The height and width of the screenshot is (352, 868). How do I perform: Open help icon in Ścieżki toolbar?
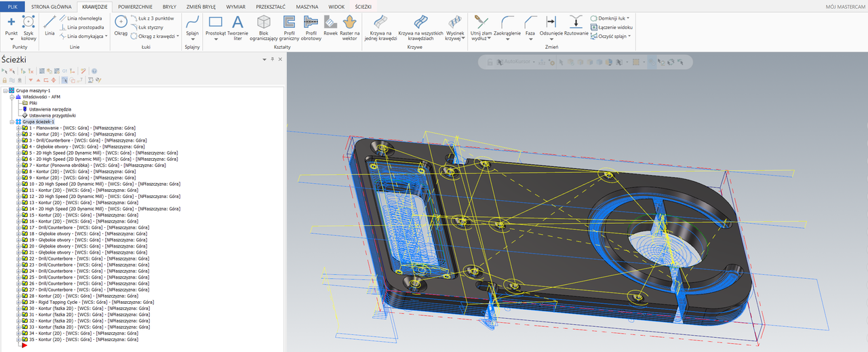tap(94, 71)
